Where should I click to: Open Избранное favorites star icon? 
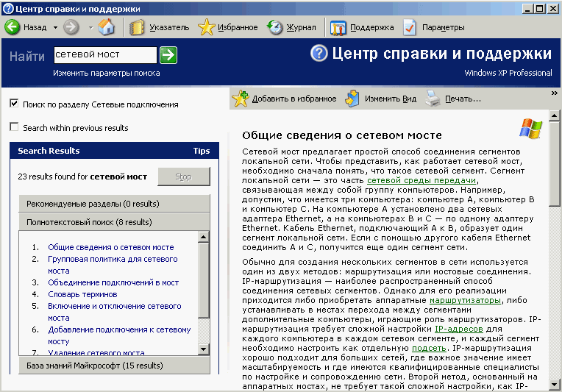pos(207,27)
